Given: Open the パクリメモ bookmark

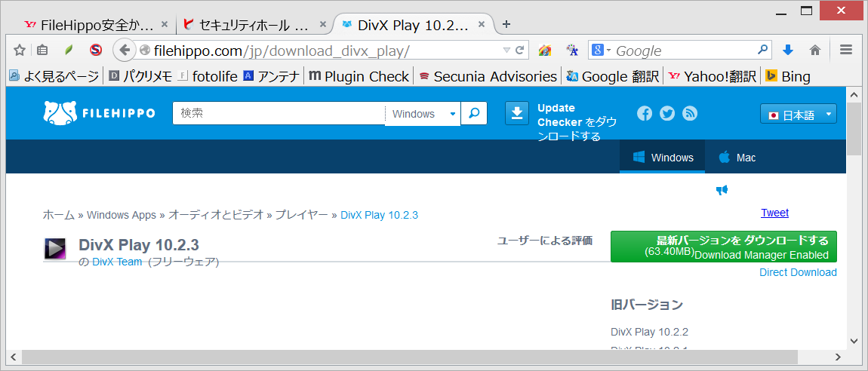Looking at the screenshot, I should point(140,76).
